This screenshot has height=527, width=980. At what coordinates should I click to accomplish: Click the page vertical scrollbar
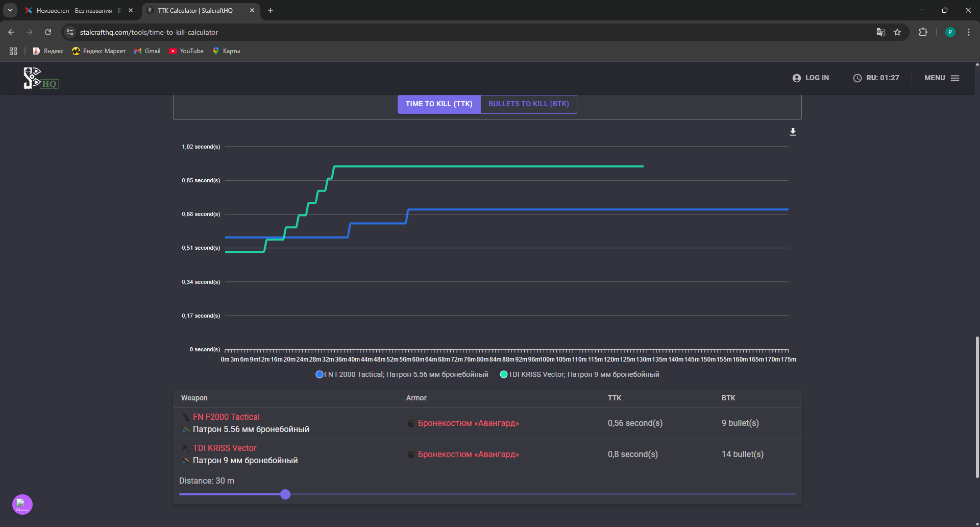(977, 406)
